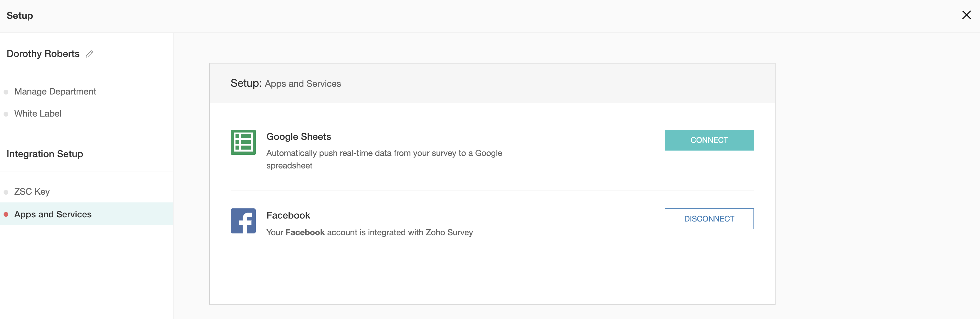Disconnect the Facebook account
The image size is (980, 319).
pos(709,219)
